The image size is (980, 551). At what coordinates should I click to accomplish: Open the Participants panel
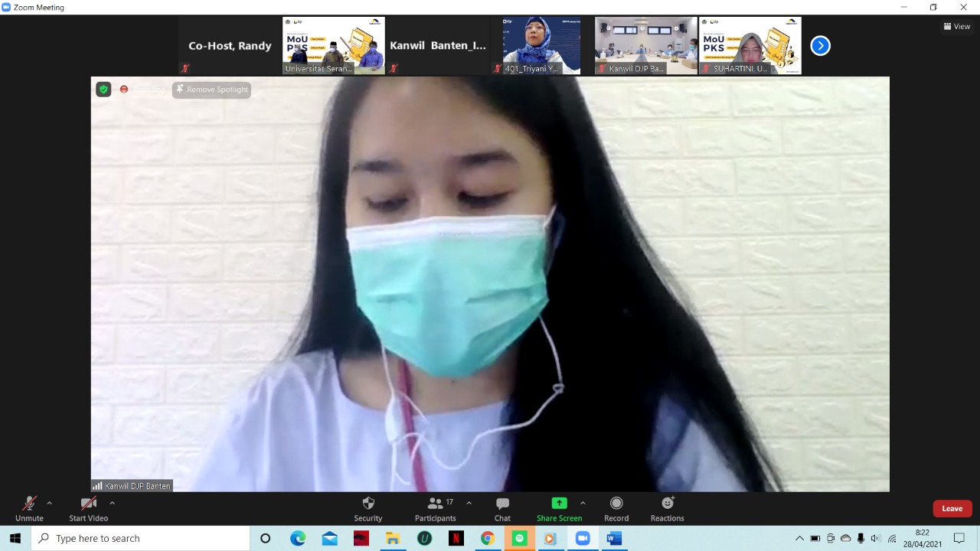[x=435, y=508]
